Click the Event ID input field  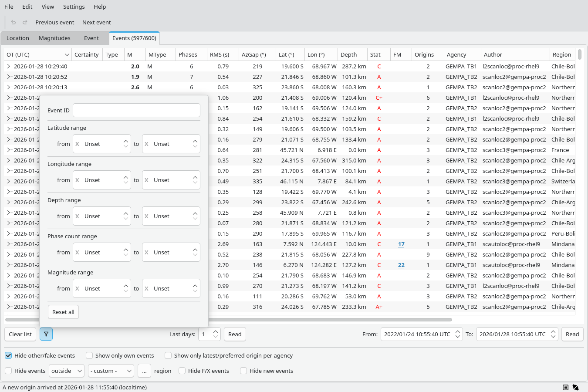[136, 110]
